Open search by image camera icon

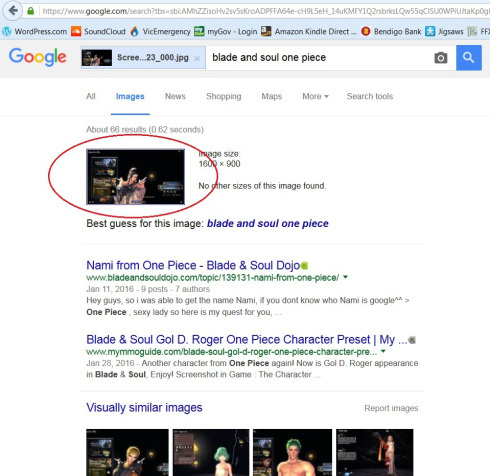point(441,58)
